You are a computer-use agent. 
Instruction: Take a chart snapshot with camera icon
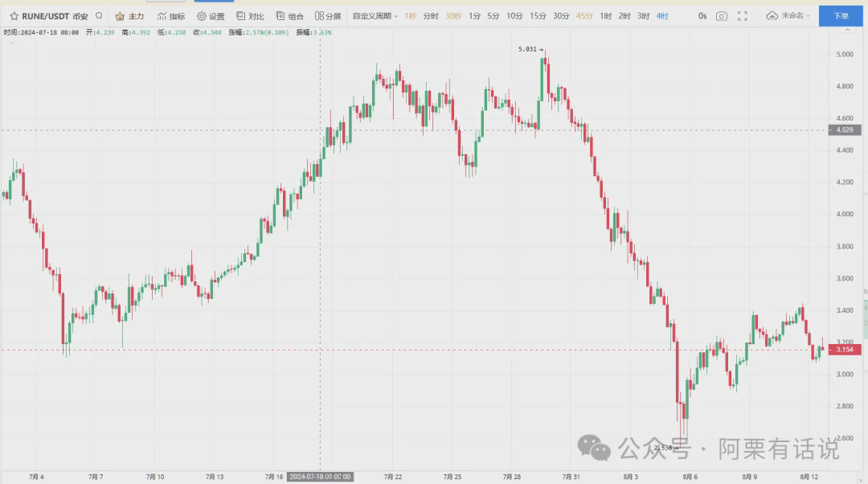click(721, 16)
